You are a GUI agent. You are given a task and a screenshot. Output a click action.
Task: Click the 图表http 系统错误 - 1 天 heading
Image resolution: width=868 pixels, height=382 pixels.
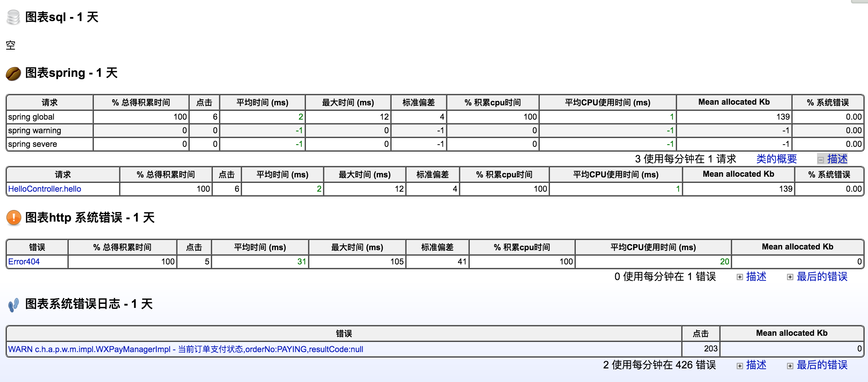pos(90,218)
